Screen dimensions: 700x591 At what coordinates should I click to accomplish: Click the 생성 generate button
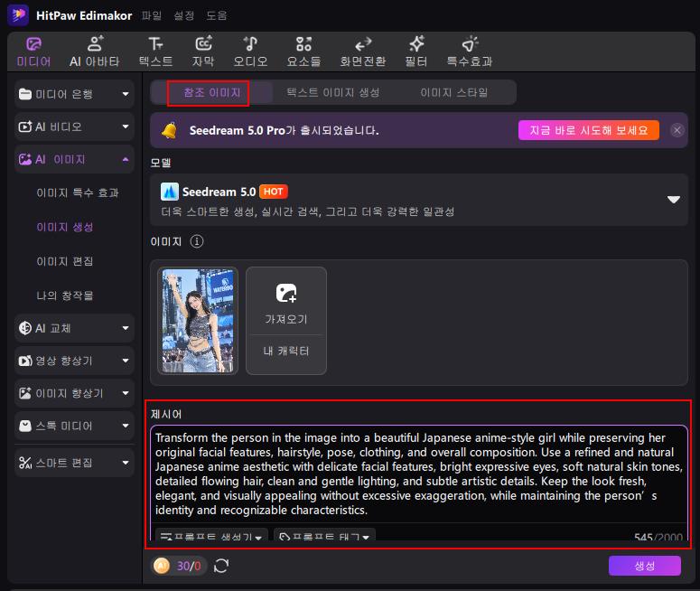pos(645,566)
